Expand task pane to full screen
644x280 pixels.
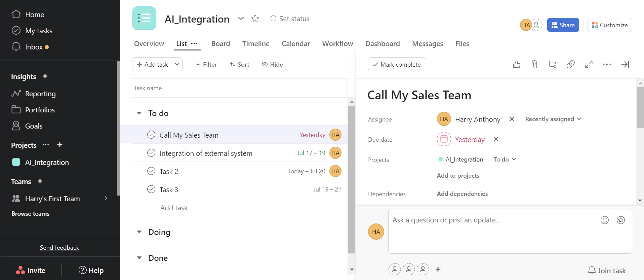(589, 64)
